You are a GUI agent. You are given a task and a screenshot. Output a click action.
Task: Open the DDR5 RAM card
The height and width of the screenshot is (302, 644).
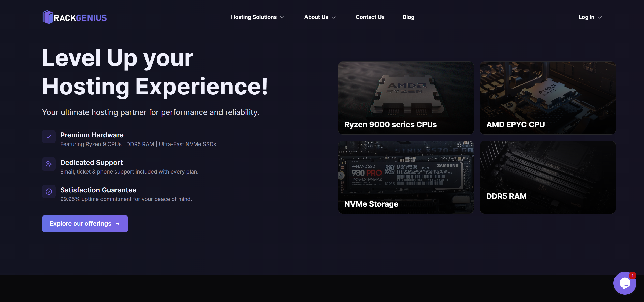click(x=548, y=177)
